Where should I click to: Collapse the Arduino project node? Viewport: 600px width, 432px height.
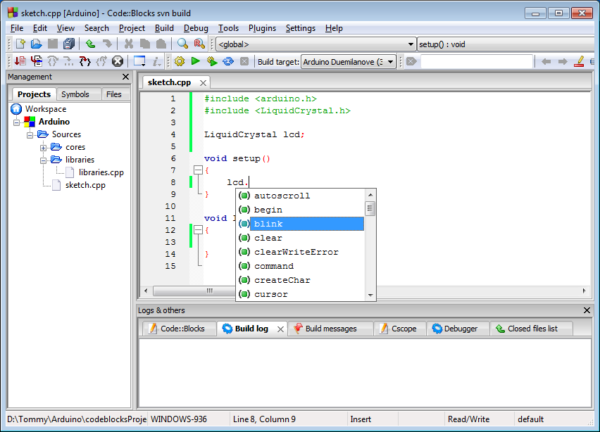(16, 122)
